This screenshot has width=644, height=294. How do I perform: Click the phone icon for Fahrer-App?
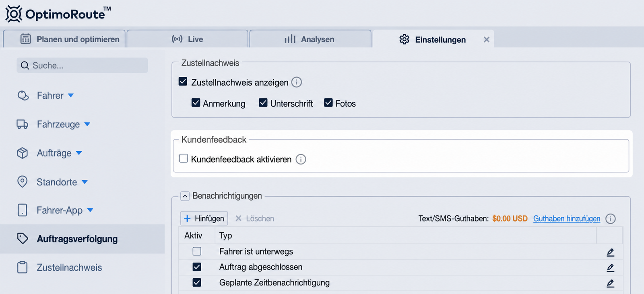pyautogui.click(x=23, y=210)
